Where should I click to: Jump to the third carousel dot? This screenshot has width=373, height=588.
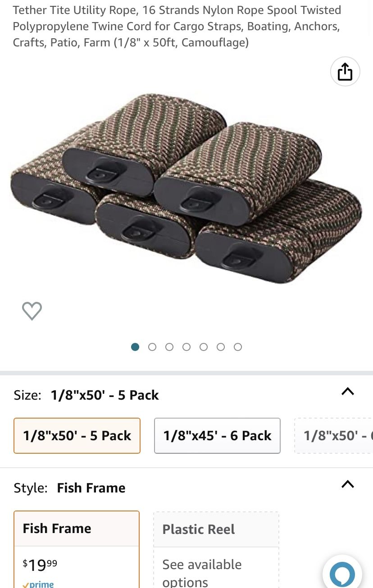coord(169,347)
